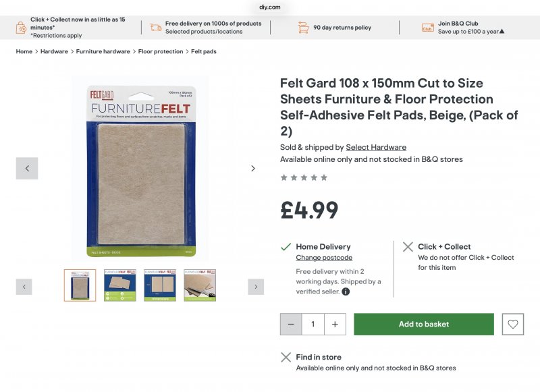
Task: Go to Floor protection breadcrumb
Action: [x=161, y=52]
